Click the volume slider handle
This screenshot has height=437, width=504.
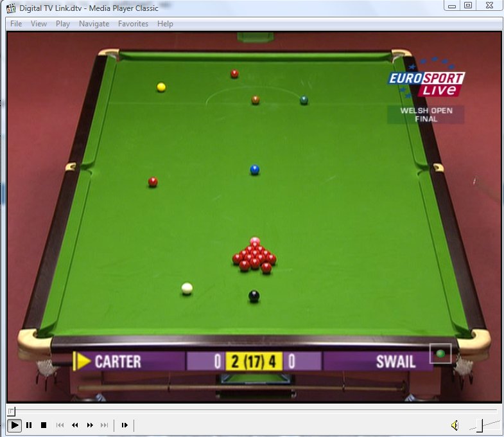tap(480, 425)
